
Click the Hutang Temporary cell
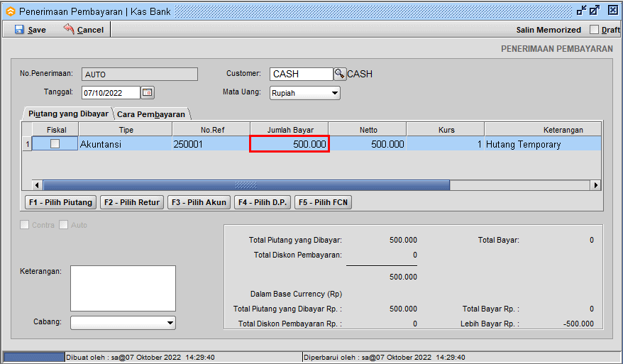tap(543, 144)
